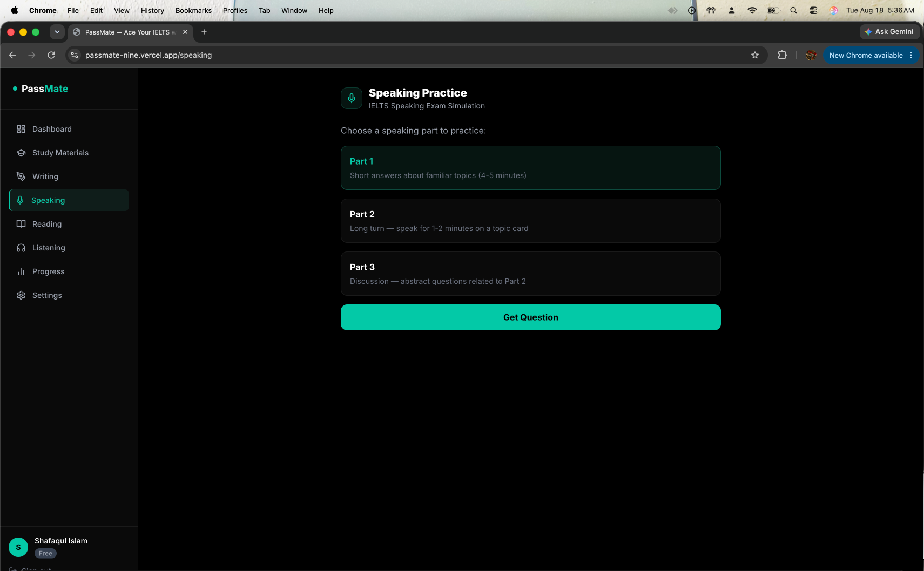Open the Listening headphones icon
Viewport: 924px width, 571px height.
tap(21, 248)
